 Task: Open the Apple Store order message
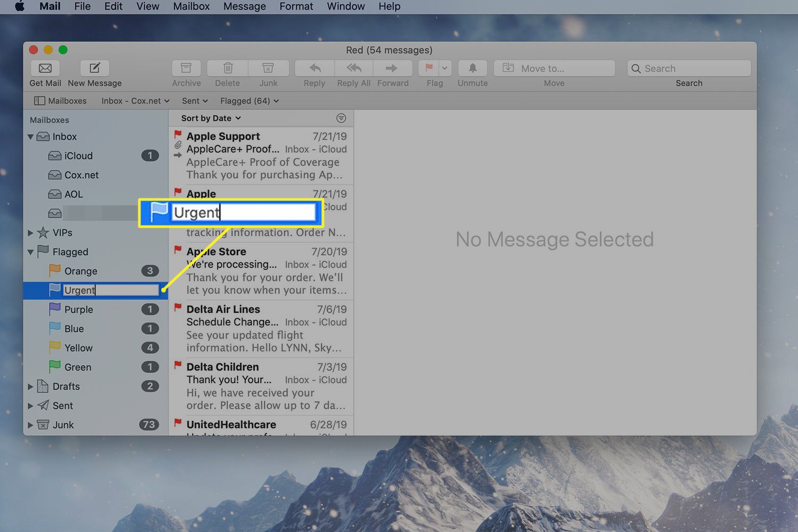coord(261,271)
